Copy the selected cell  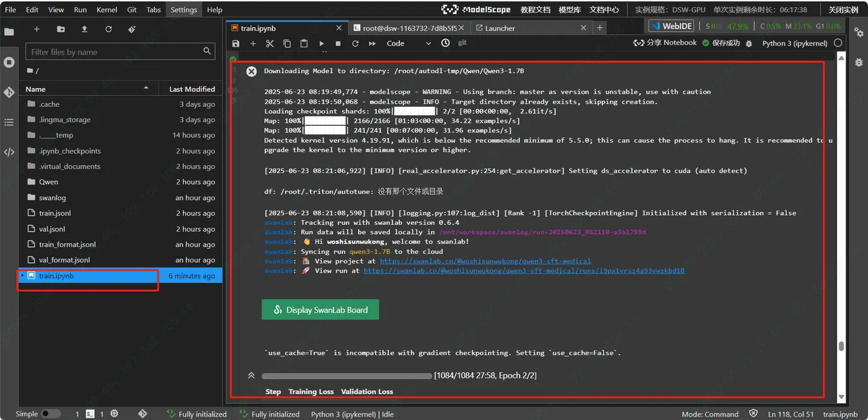click(x=286, y=43)
